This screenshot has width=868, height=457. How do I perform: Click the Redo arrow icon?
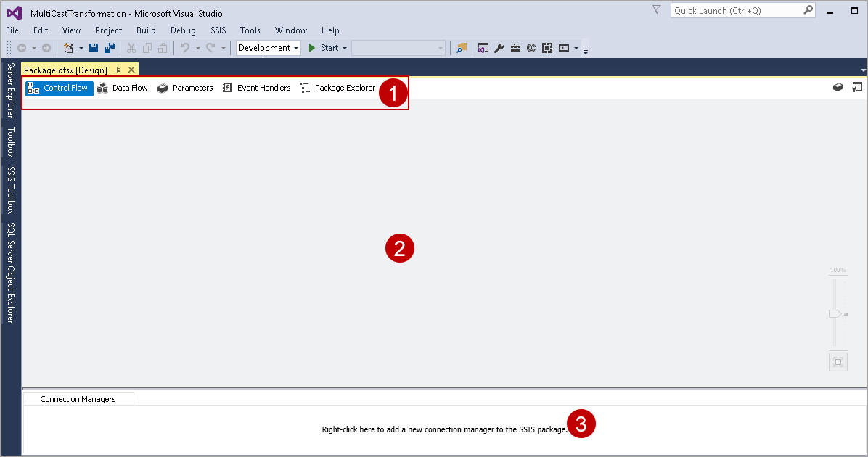tap(210, 48)
